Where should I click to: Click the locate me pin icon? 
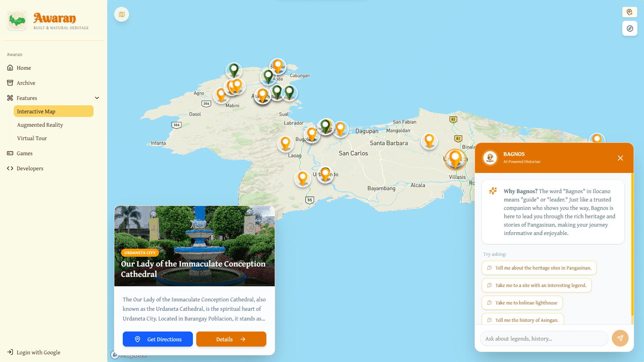coord(630,12)
